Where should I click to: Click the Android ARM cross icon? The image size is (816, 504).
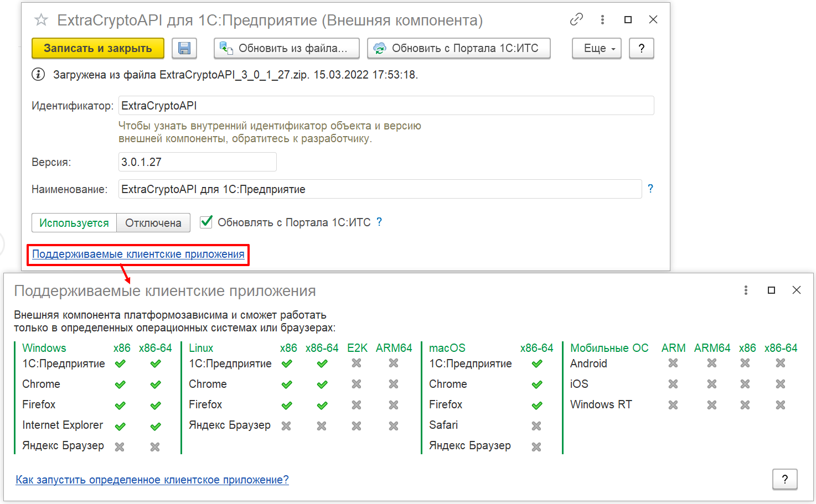(673, 363)
